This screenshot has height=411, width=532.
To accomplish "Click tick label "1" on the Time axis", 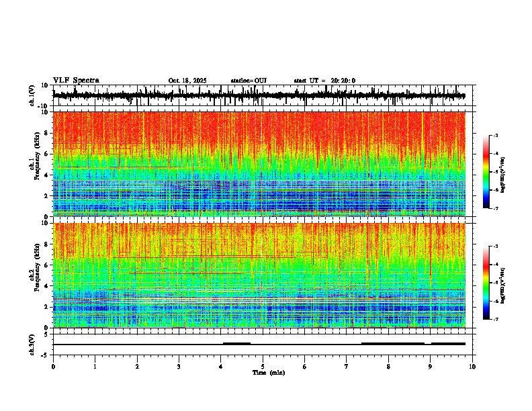I will point(95,367).
